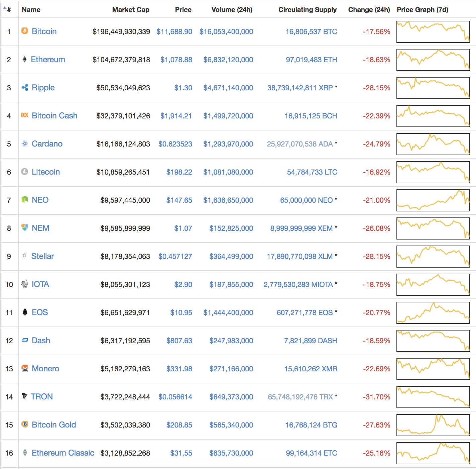Open the Bitcoin name link
This screenshot has height=469, width=476.
click(44, 31)
